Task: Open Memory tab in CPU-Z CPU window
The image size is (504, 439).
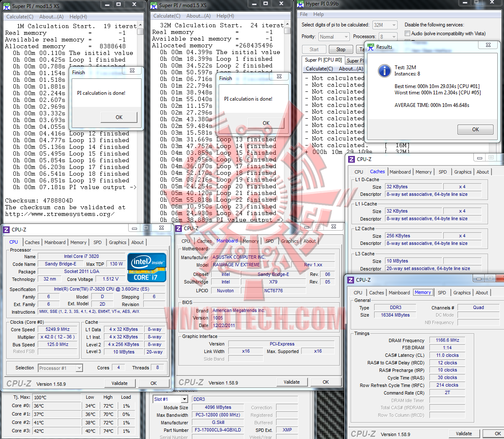Action: (x=78, y=242)
